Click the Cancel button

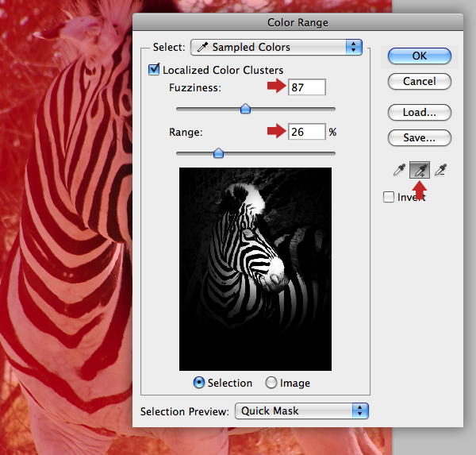pos(420,81)
